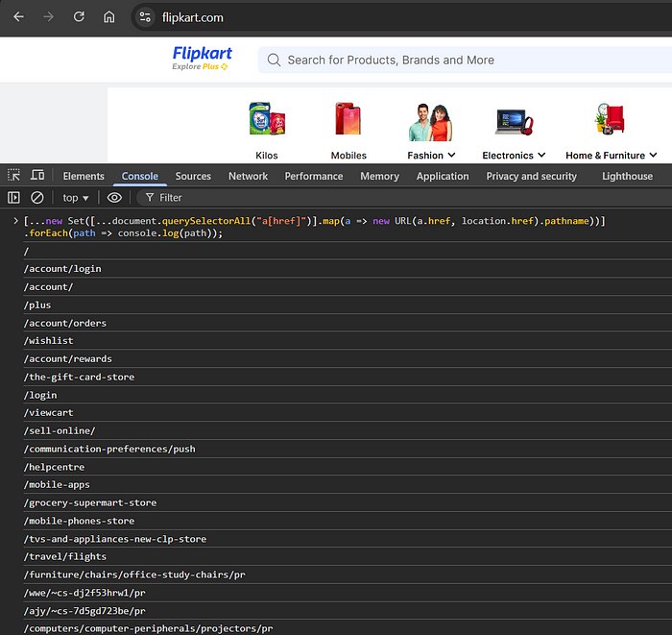Open site information icon beside flipkart.com
Image resolution: width=672 pixels, height=635 pixels.
click(x=145, y=17)
